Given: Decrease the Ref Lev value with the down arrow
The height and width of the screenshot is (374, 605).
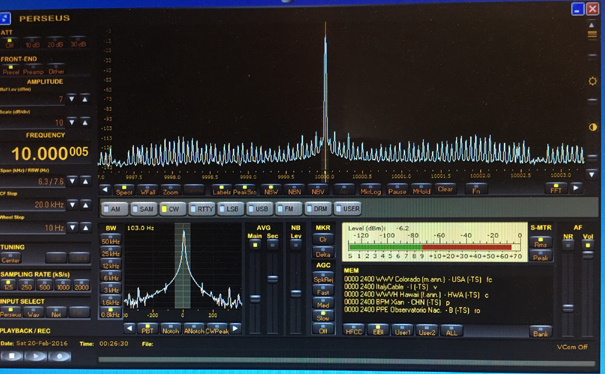Looking at the screenshot, I should pos(72,99).
